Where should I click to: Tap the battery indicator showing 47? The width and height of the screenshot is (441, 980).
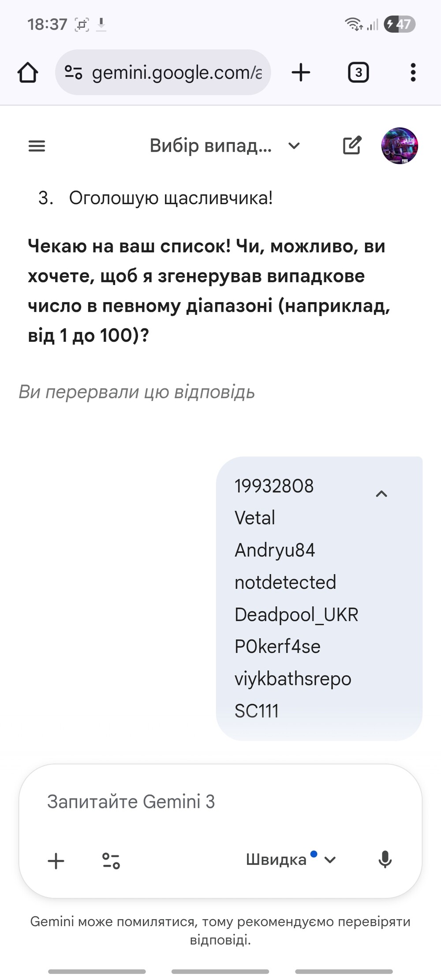pyautogui.click(x=400, y=24)
